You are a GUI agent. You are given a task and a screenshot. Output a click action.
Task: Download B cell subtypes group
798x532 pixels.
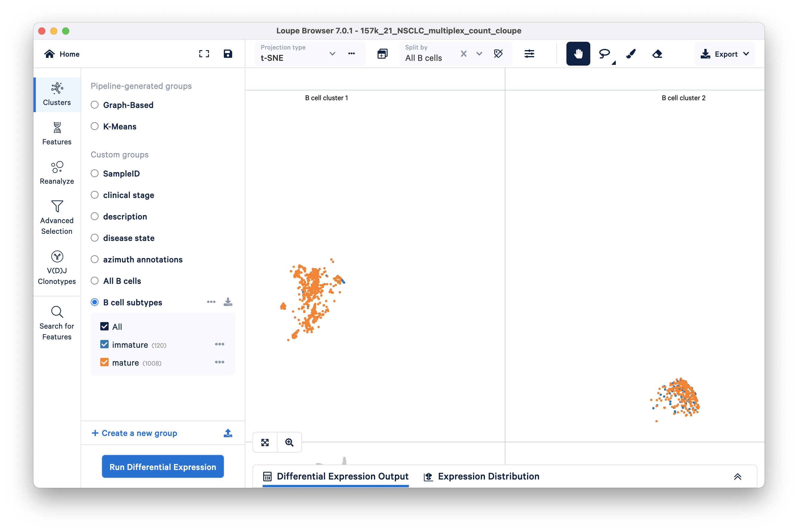click(x=228, y=301)
